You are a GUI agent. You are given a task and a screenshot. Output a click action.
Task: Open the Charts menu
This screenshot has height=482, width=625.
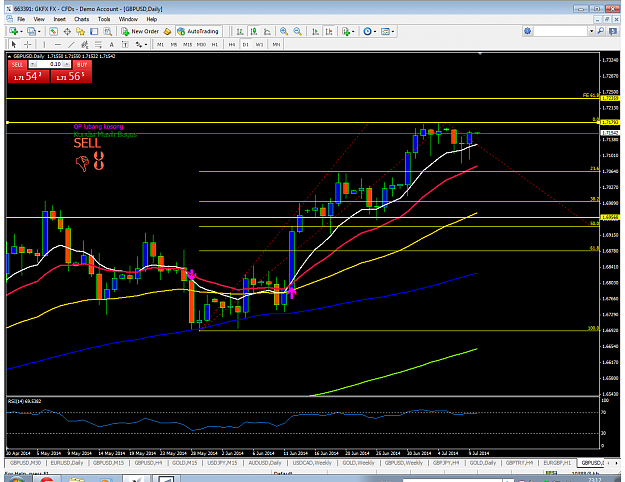[x=81, y=19]
